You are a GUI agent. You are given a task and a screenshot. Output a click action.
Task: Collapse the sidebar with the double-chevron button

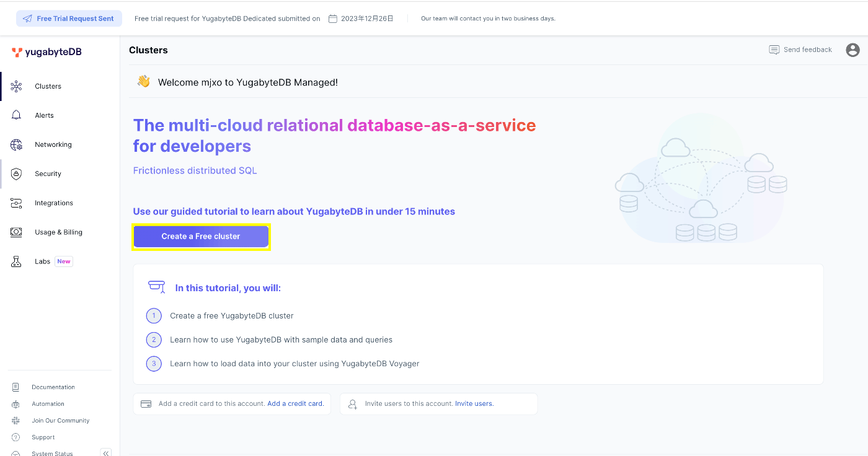tap(105, 452)
